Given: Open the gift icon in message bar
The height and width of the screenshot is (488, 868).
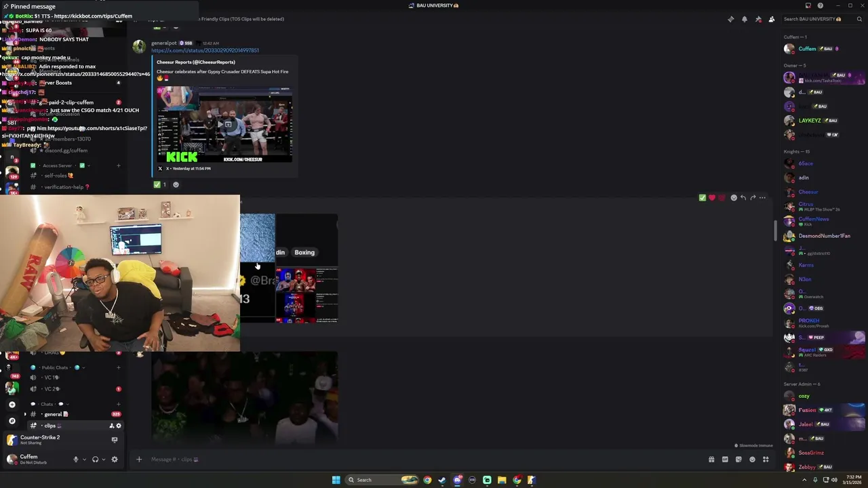Looking at the screenshot, I should coord(711,460).
